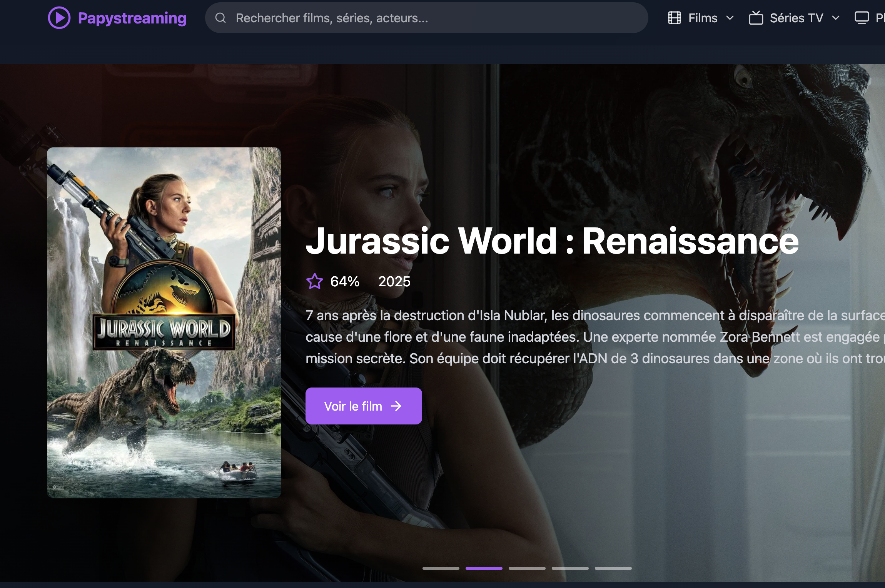The width and height of the screenshot is (885, 588).
Task: Click the arrow icon in Voir le film
Action: pos(396,406)
